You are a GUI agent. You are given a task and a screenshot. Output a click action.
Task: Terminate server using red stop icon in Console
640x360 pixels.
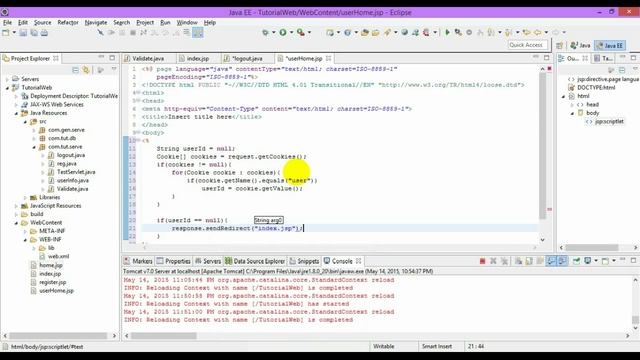[482, 261]
